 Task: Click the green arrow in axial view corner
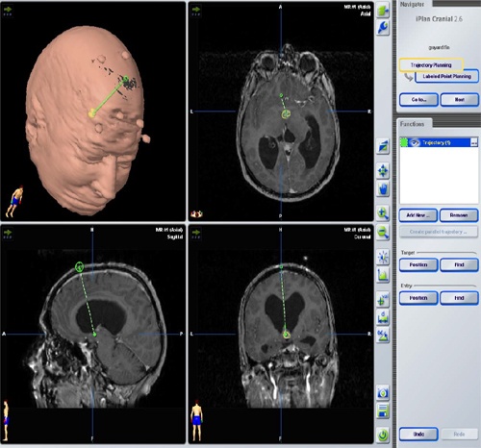click(196, 11)
